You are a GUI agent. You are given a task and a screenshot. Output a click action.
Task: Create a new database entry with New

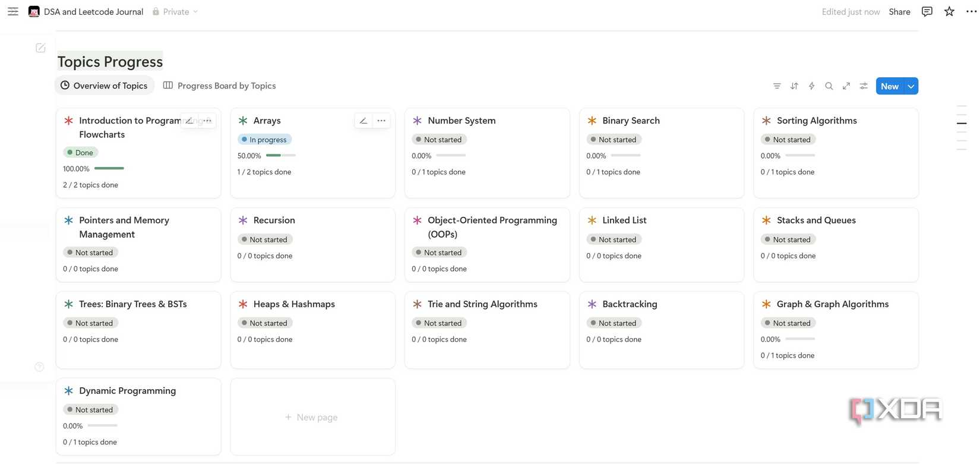tap(890, 86)
